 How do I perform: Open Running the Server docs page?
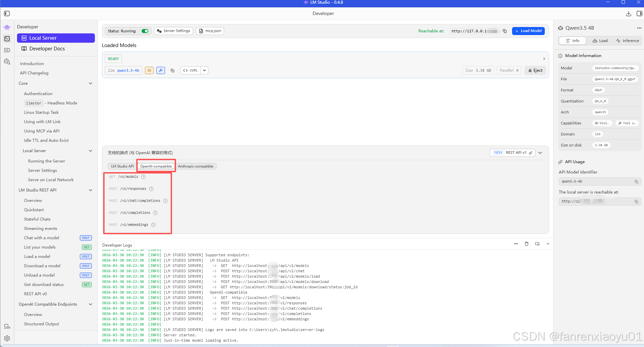point(46,161)
